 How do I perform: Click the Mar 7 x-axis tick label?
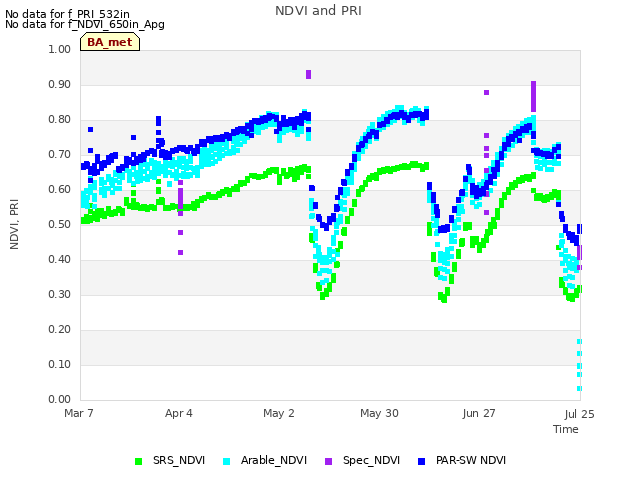(79, 413)
